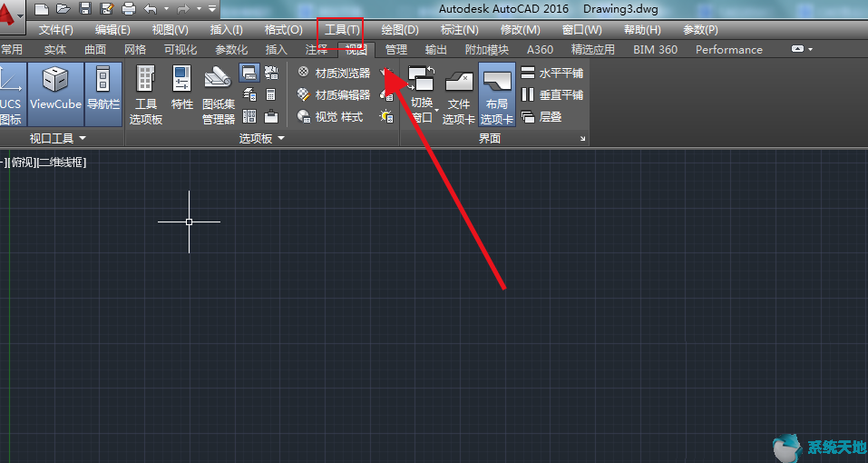Click the markup set manager icon
Image resolution: width=868 pixels, height=463 pixels.
(x=271, y=73)
